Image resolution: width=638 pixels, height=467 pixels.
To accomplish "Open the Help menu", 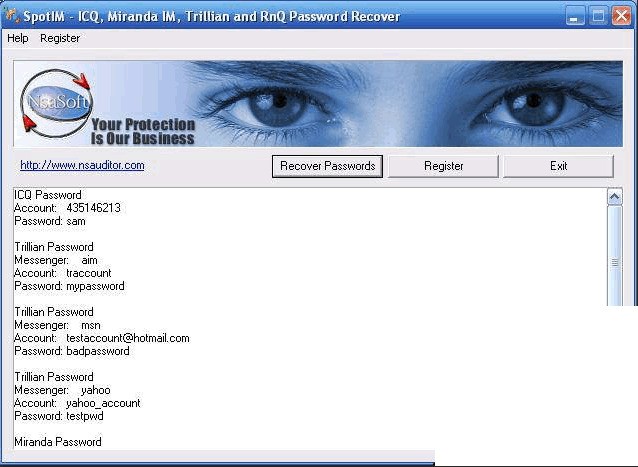I will tap(18, 38).
